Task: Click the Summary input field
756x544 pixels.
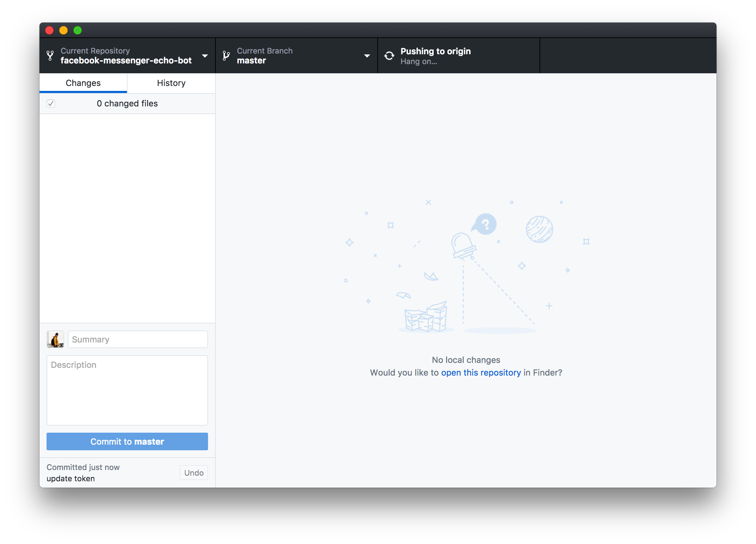Action: point(138,339)
